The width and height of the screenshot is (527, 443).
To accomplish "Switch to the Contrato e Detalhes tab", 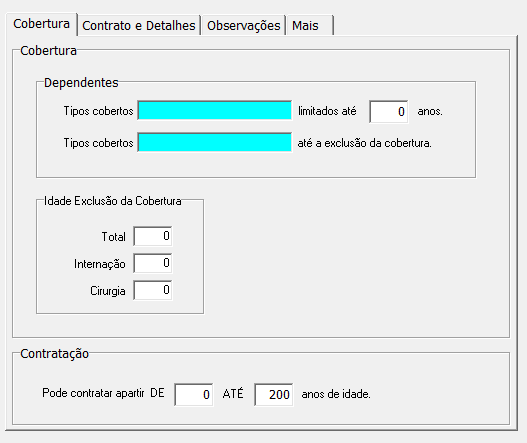I will (x=139, y=26).
